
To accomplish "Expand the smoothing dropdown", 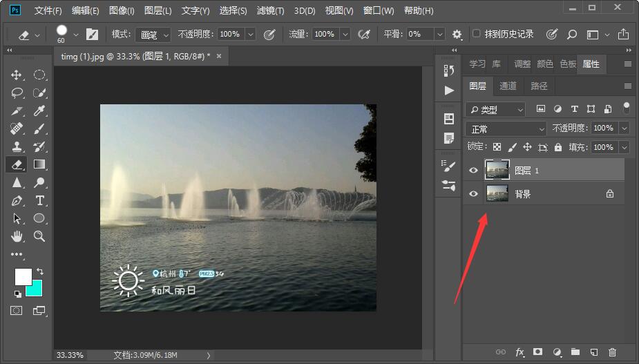I will pos(440,35).
